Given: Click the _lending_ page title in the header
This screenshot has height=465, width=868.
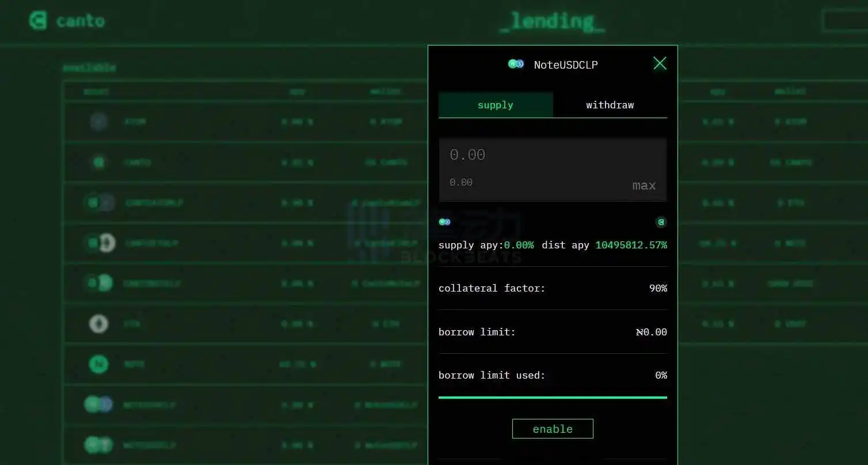Looking at the screenshot, I should pyautogui.click(x=551, y=22).
